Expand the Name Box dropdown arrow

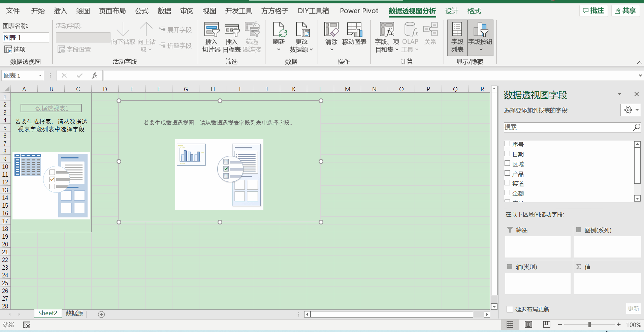(x=40, y=76)
